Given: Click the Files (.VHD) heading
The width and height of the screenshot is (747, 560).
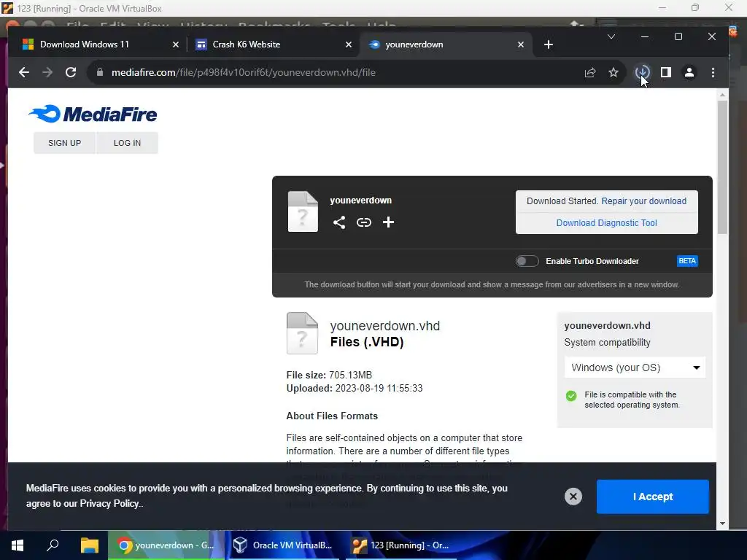Looking at the screenshot, I should coord(367,342).
